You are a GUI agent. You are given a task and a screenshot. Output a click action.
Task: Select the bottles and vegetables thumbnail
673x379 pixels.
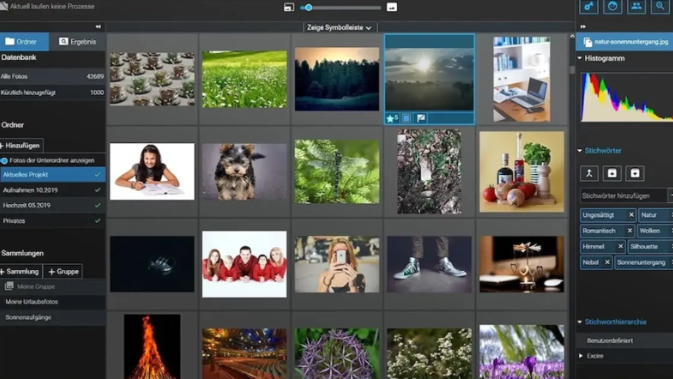click(x=521, y=172)
